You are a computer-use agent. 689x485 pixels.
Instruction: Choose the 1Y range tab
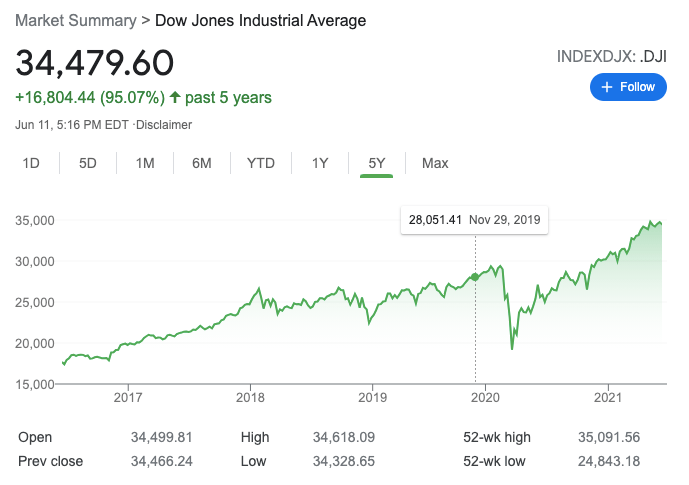320,163
